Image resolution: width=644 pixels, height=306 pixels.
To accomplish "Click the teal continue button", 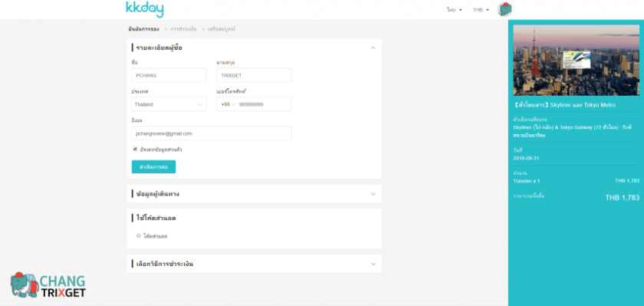I will (x=153, y=166).
